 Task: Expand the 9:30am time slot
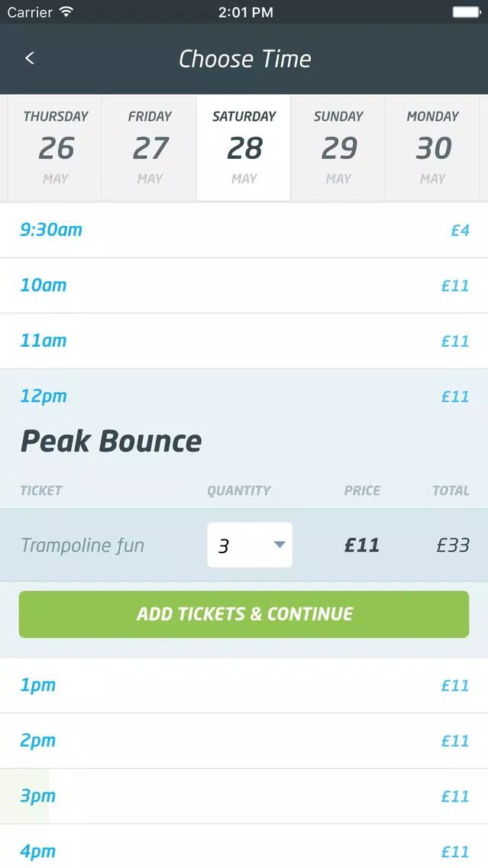tap(244, 230)
